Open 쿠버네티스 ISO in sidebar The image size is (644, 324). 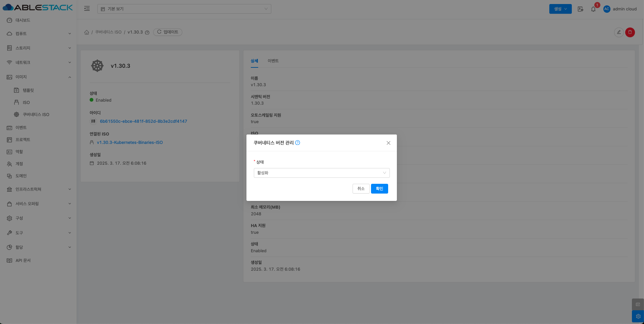click(36, 114)
